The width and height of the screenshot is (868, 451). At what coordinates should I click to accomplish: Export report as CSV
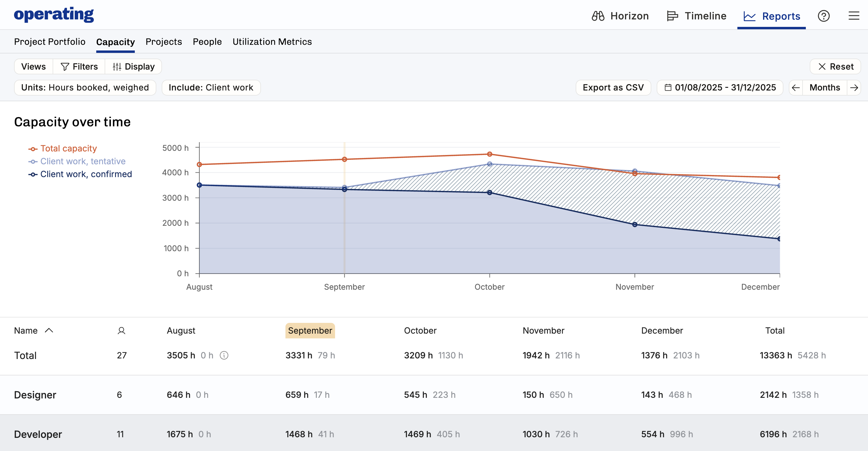(613, 88)
